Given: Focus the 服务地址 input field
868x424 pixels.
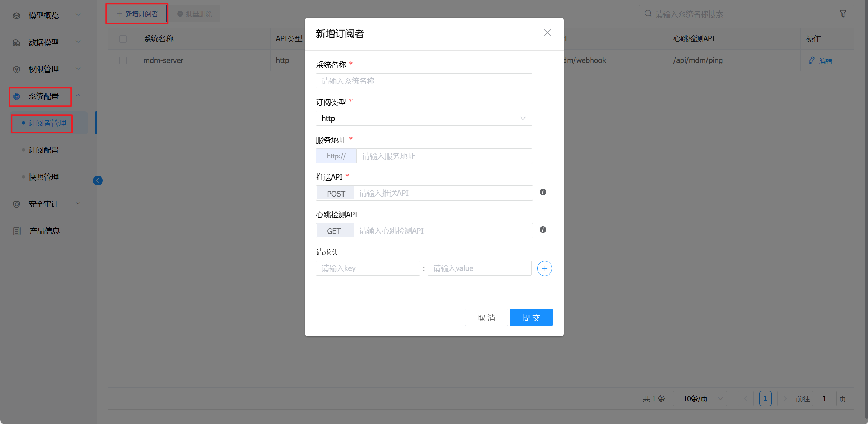Looking at the screenshot, I should (x=444, y=156).
